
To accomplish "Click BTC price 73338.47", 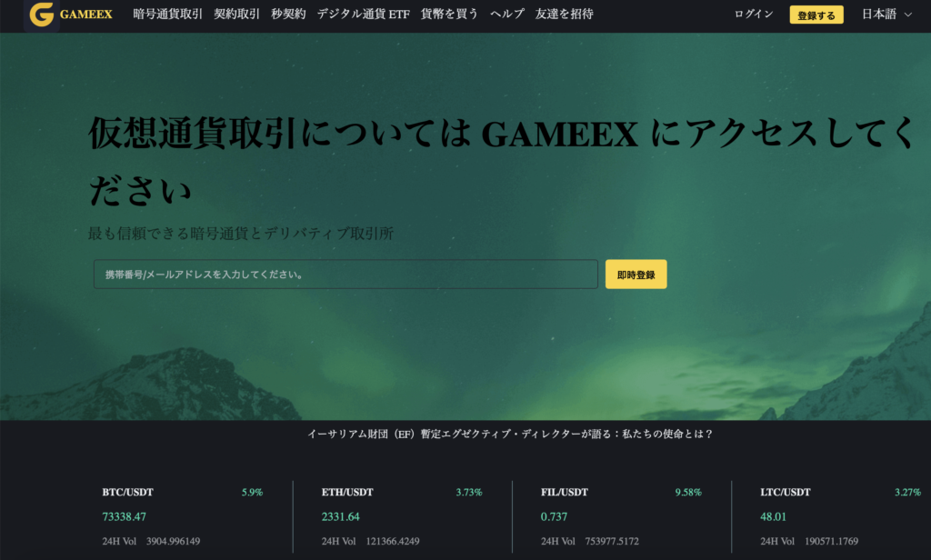I will 124,516.
